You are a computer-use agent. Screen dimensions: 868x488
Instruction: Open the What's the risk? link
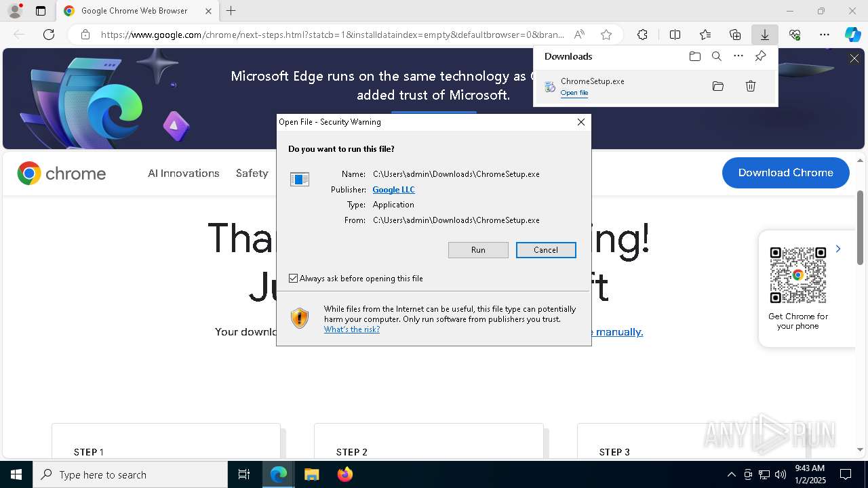tap(352, 329)
